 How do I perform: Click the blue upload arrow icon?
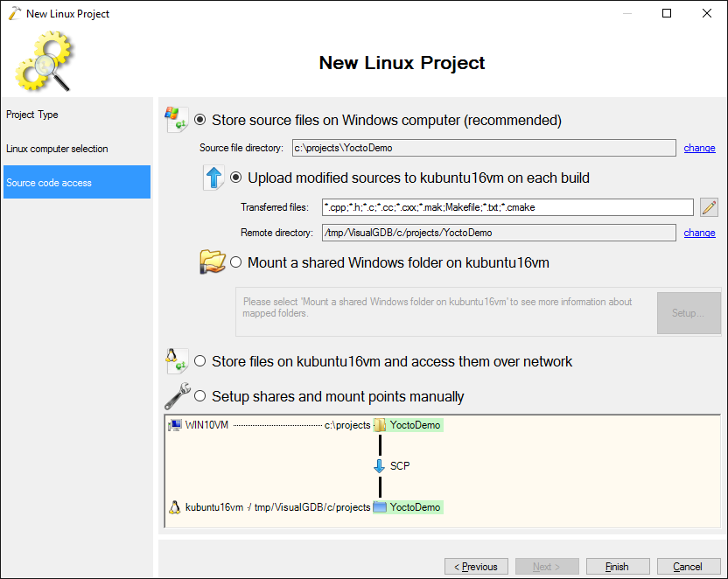point(214,178)
